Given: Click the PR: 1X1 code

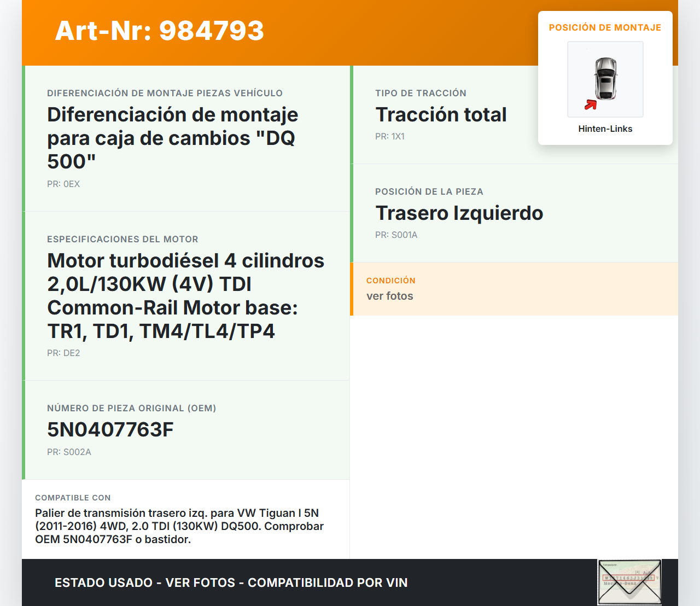Looking at the screenshot, I should 389,137.
